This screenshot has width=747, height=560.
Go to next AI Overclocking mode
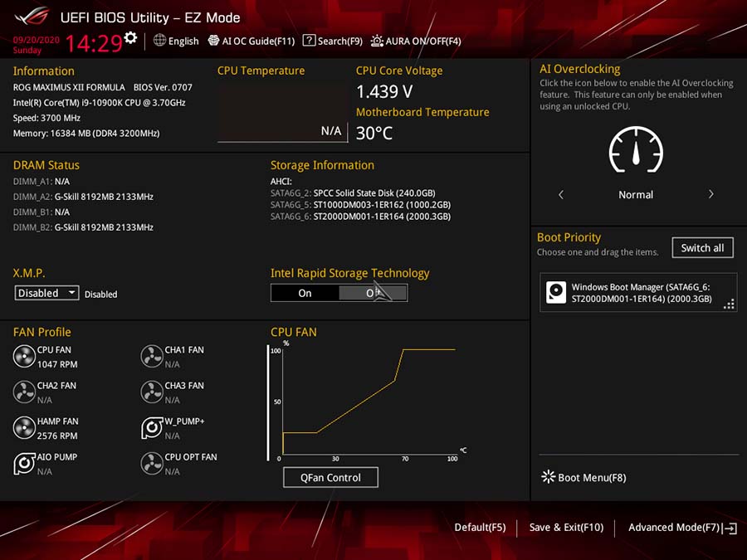click(x=710, y=194)
